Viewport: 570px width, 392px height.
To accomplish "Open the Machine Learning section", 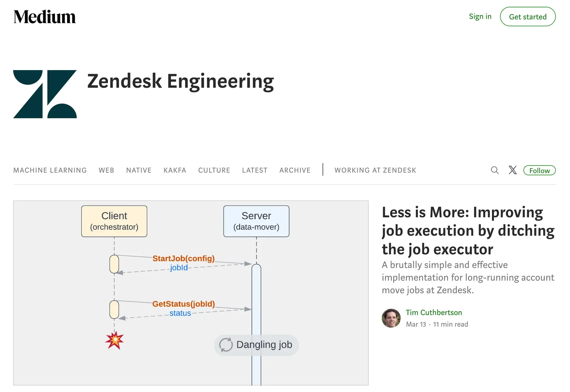I will (x=50, y=170).
